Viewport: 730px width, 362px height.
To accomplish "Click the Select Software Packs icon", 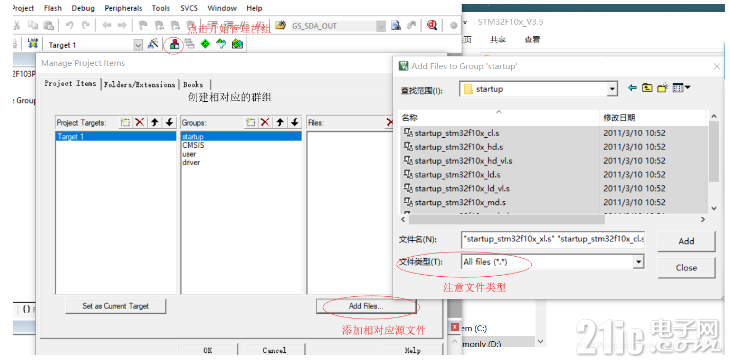I will tap(221, 44).
